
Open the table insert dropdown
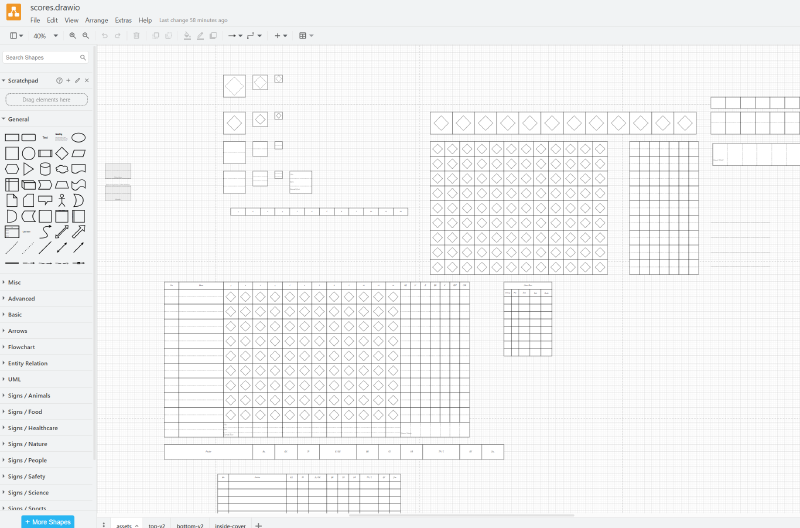pyautogui.click(x=306, y=36)
